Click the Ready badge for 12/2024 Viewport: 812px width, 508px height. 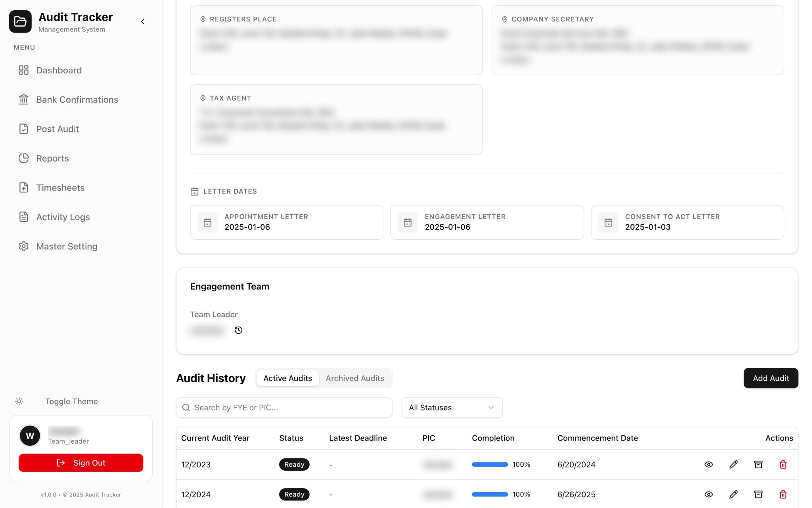pyautogui.click(x=294, y=495)
